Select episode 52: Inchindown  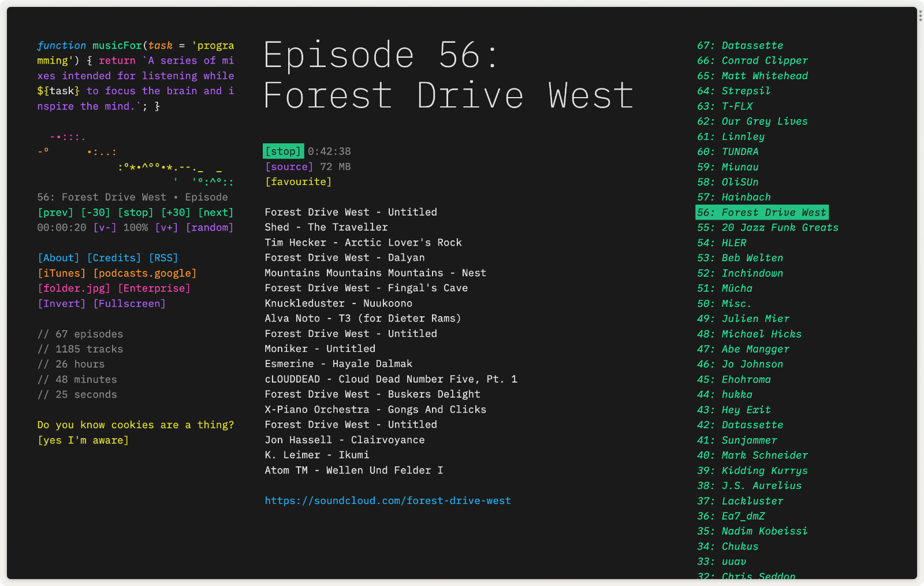(x=740, y=273)
